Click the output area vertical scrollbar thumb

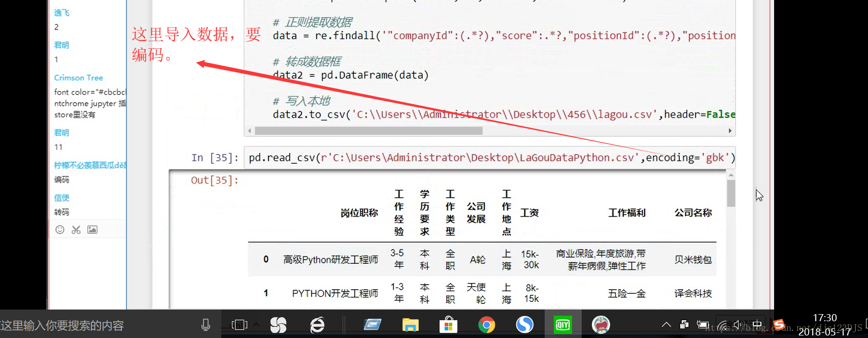[x=731, y=194]
